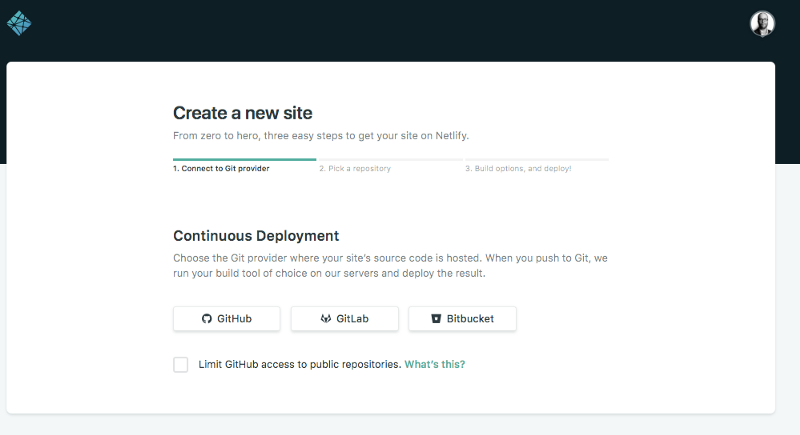Click the gray progress segment above Pick a repository

click(x=390, y=160)
